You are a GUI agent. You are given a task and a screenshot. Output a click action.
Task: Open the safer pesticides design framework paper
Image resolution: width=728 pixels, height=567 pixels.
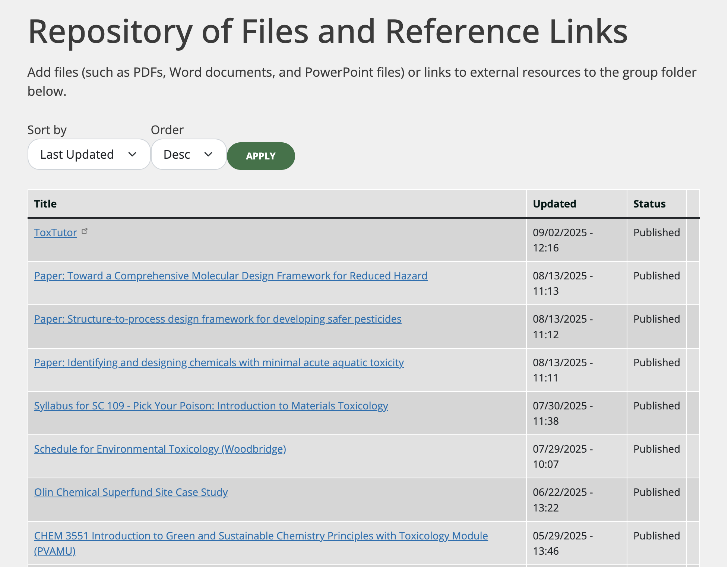tap(218, 319)
